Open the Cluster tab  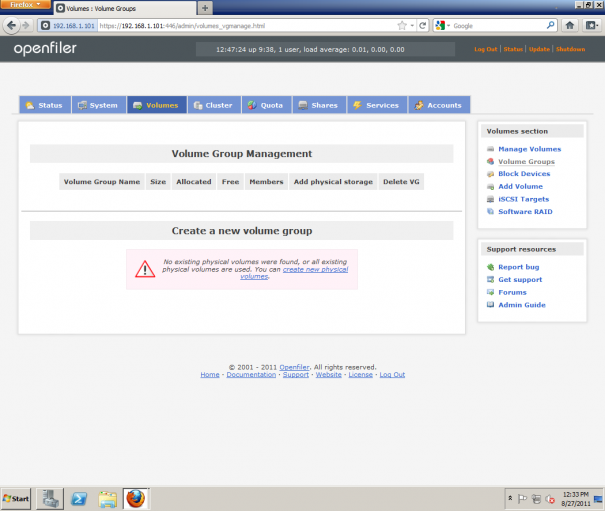(214, 105)
